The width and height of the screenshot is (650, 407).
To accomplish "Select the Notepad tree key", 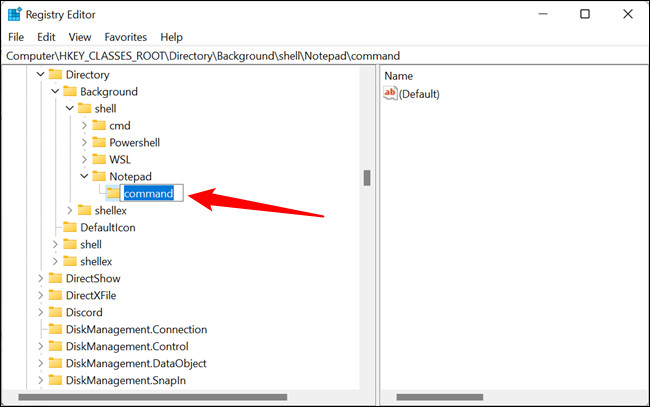I will pos(130,177).
